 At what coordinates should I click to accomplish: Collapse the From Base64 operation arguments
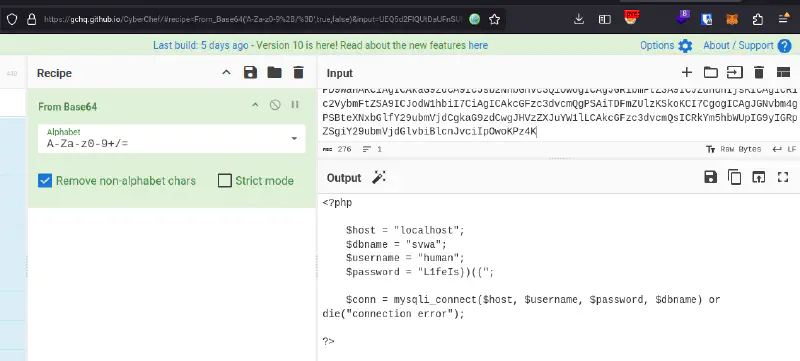(256, 105)
